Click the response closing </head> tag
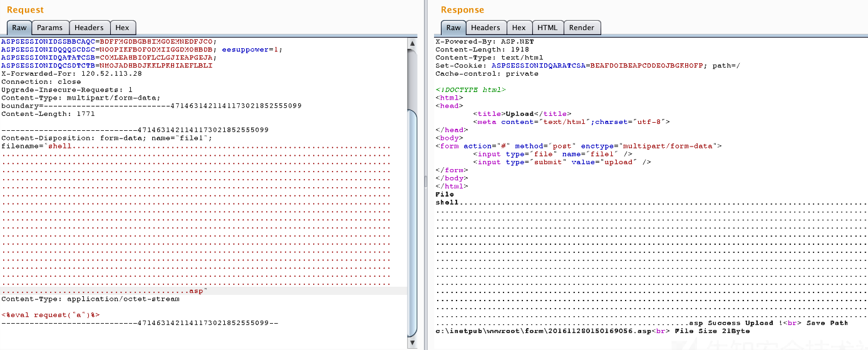868x350 pixels. [x=452, y=130]
